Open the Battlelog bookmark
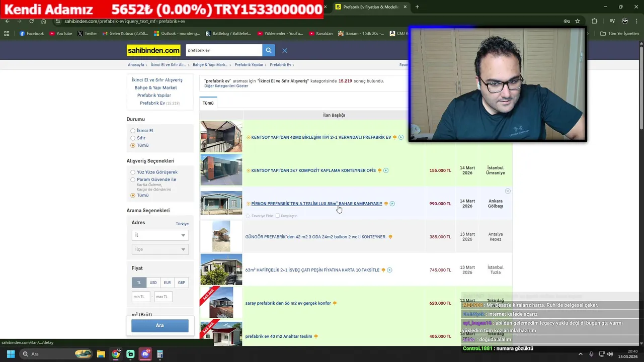This screenshot has height=362, width=644. click(x=228, y=34)
